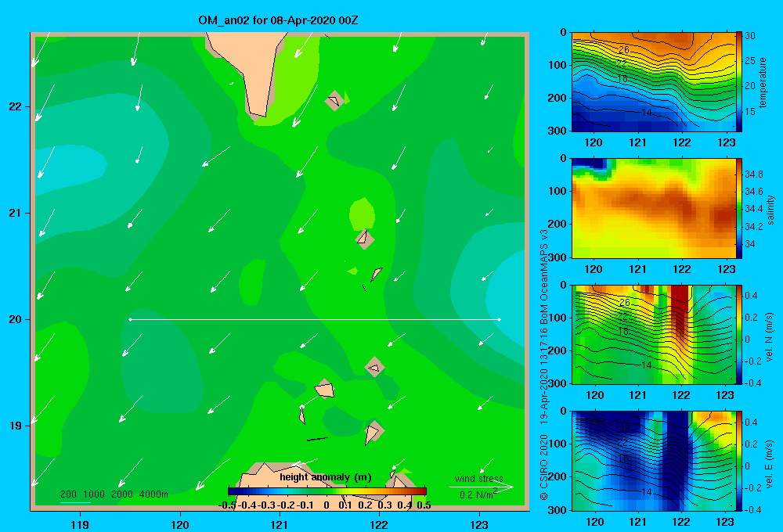Open the temperature cross-section panel
Viewport: 783px width, 532px height.
coord(654,82)
